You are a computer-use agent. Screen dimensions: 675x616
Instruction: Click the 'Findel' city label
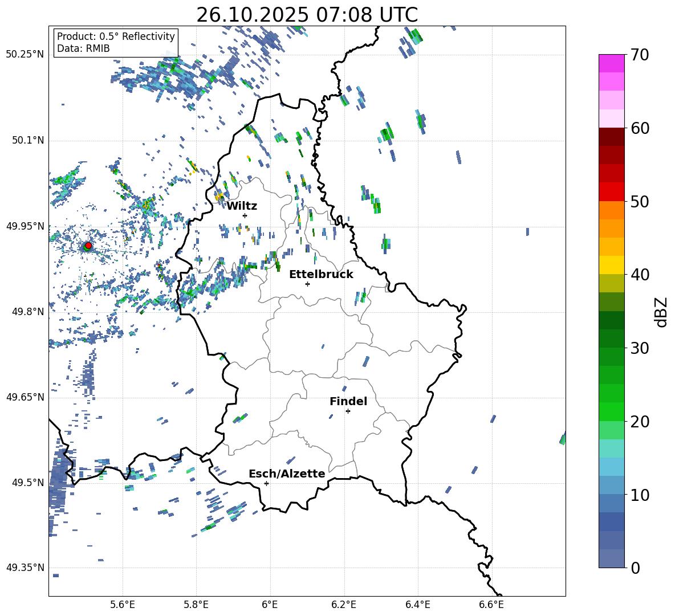[x=348, y=401]
